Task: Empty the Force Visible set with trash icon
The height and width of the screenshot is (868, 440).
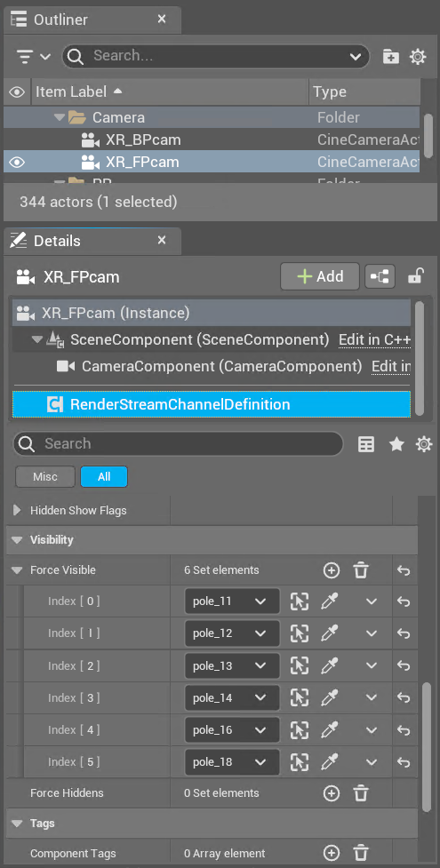Action: coord(361,570)
